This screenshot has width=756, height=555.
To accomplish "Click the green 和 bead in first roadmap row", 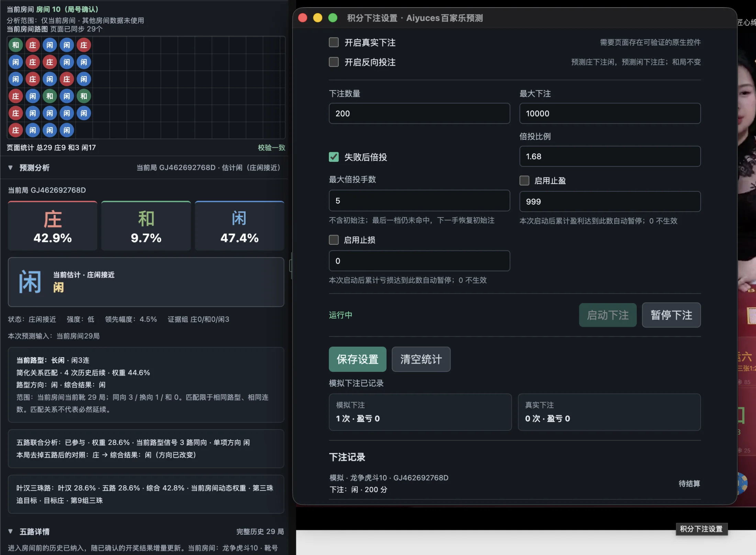I will tap(15, 45).
